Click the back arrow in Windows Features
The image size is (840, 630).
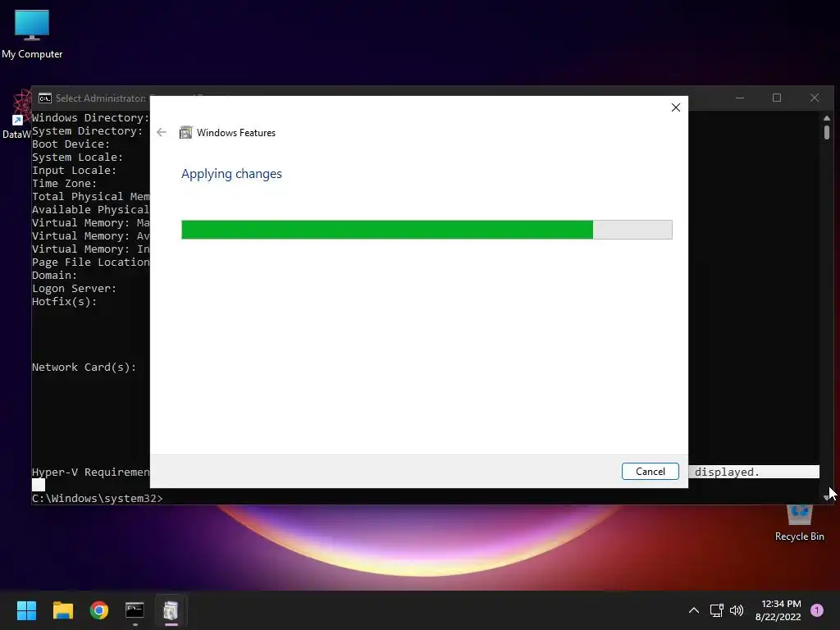tap(162, 132)
